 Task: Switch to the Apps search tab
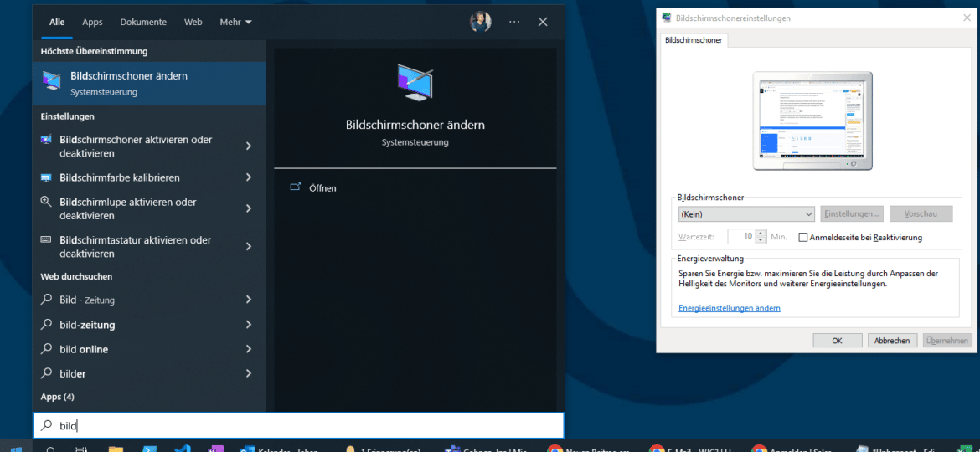(92, 23)
